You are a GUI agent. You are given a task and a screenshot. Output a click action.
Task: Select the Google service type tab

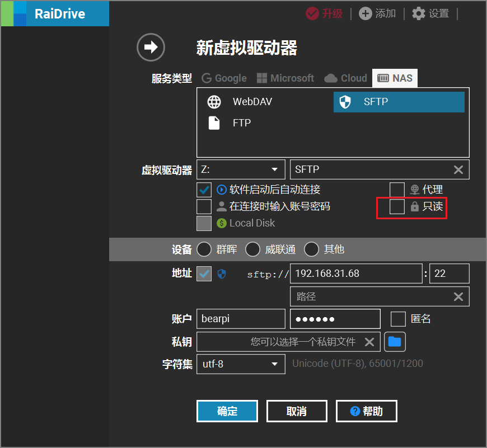point(224,78)
